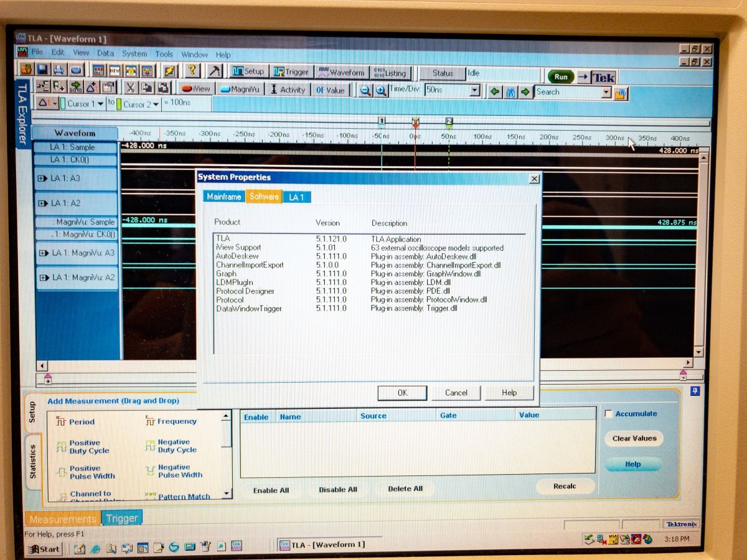Click the Save toolbar icon
This screenshot has width=747, height=560.
[43, 70]
